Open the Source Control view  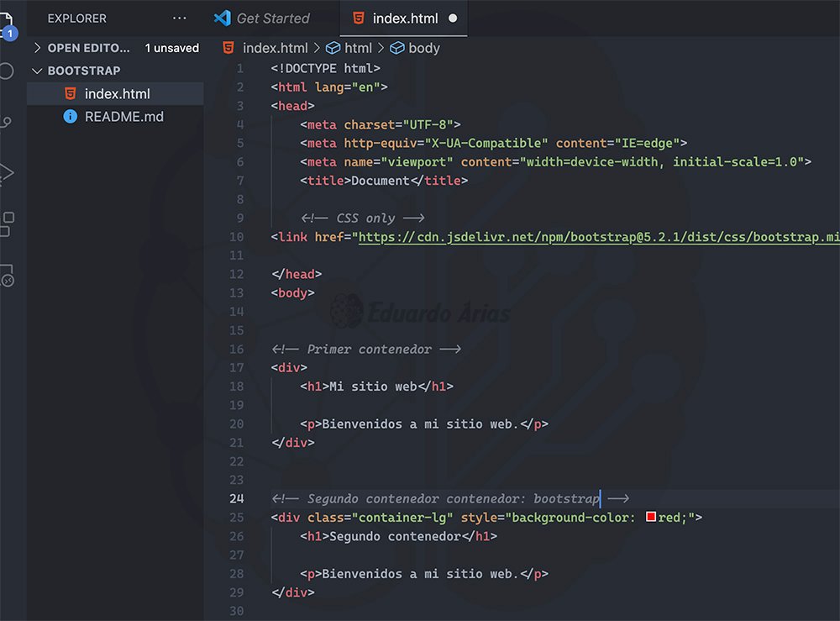[x=6, y=122]
